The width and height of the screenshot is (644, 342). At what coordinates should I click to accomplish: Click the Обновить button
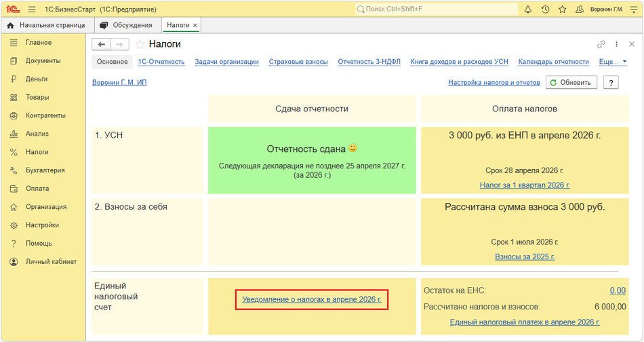point(571,82)
